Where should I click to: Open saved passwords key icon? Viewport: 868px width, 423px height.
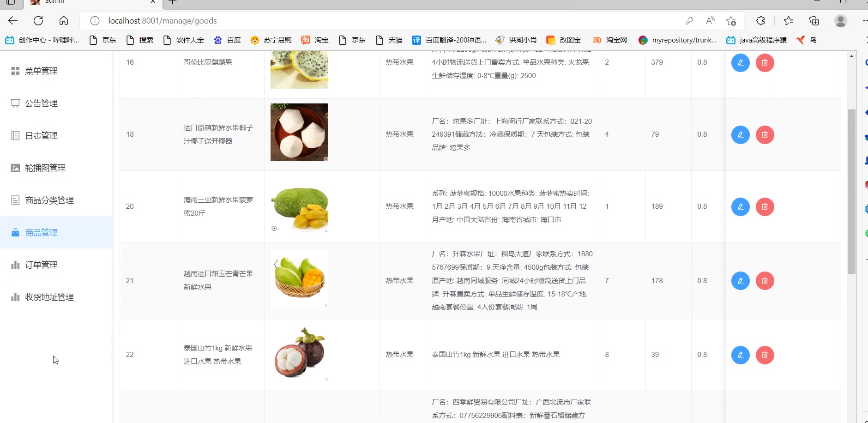[x=689, y=21]
